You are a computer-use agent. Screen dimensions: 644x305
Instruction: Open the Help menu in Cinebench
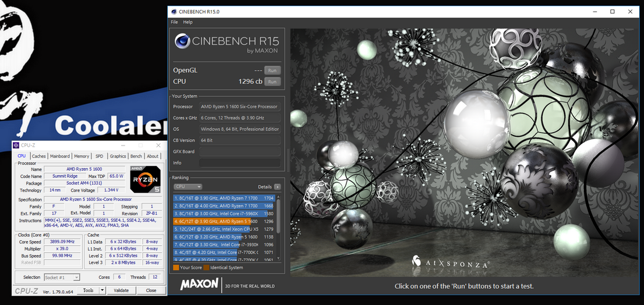(187, 22)
